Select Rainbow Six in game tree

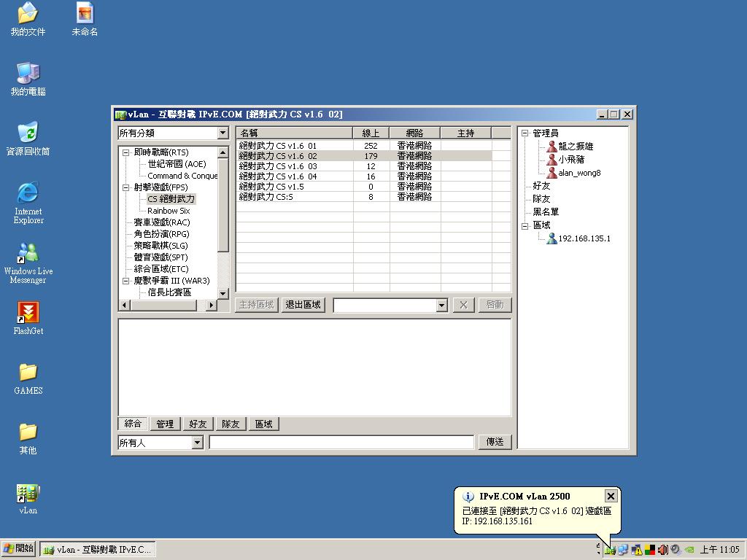click(169, 211)
